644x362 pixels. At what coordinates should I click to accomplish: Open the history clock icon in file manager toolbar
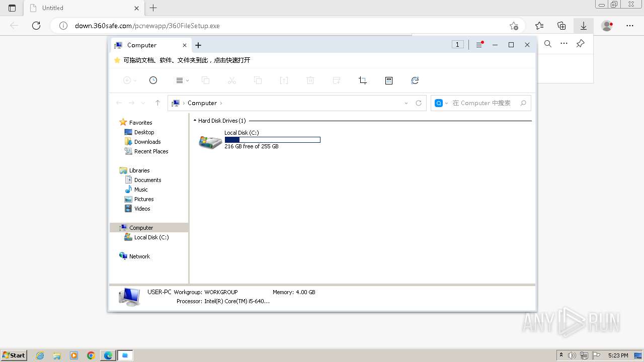[153, 80]
